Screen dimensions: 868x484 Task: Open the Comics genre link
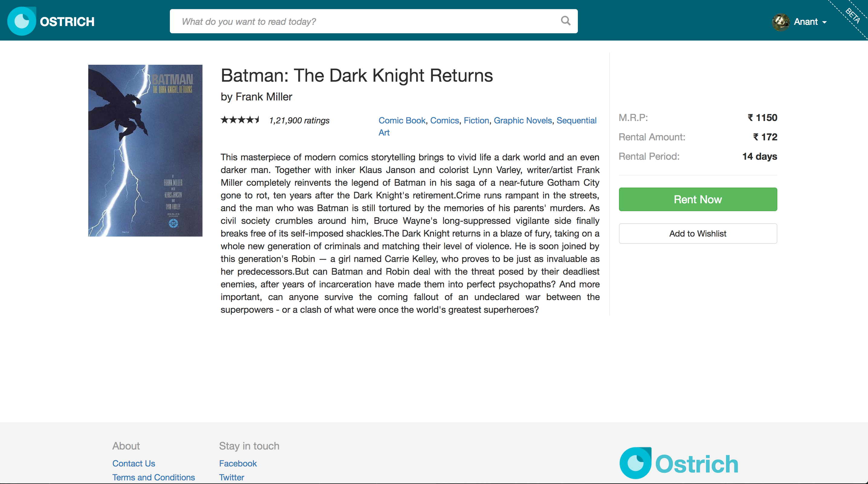coord(445,120)
